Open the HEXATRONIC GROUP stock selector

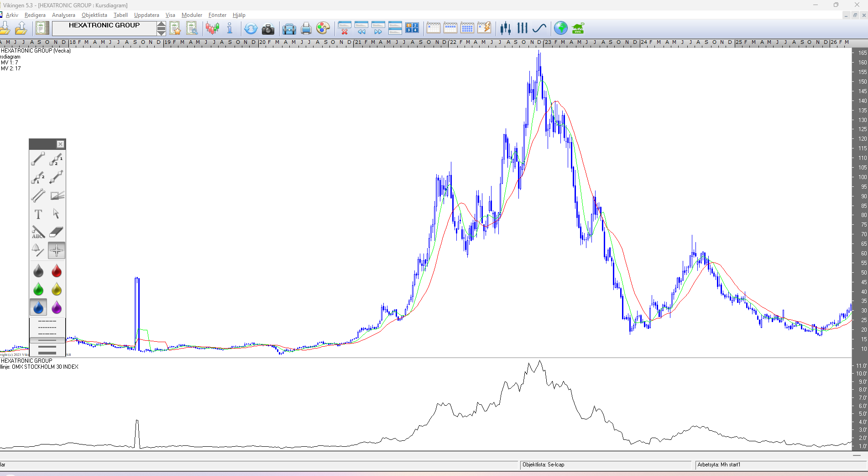[x=104, y=28]
